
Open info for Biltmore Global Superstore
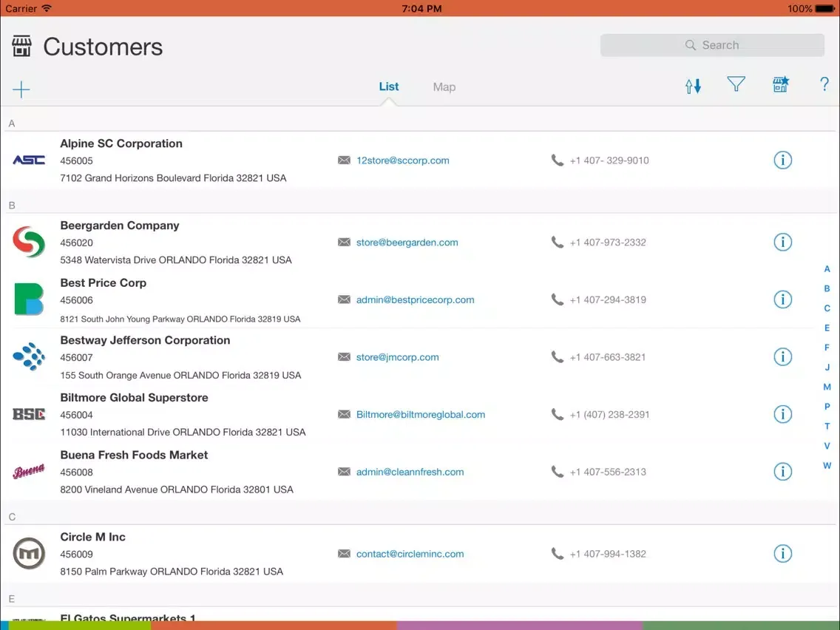[x=782, y=414]
